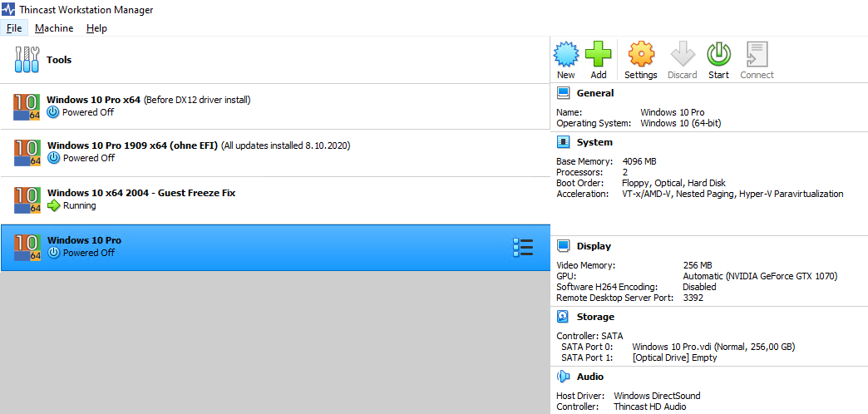The width and height of the screenshot is (868, 414).
Task: Click "[Optical Drive] Empty" SATA Port 1 value
Action: [x=674, y=357]
